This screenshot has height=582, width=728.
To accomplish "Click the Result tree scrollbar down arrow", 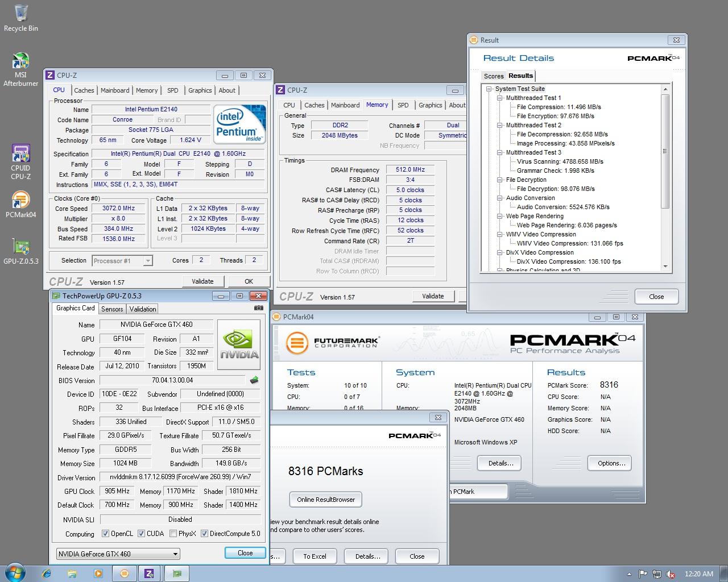I will (665, 267).
